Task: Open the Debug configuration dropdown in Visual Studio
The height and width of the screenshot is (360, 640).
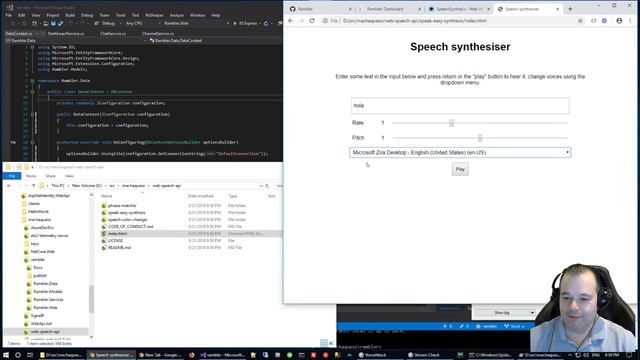Action: point(111,24)
